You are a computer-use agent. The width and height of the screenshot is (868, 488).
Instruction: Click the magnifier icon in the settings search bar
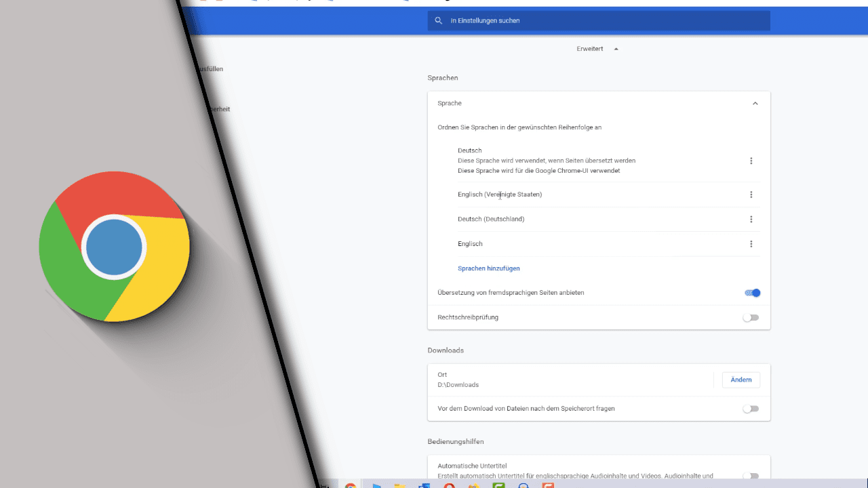(439, 20)
